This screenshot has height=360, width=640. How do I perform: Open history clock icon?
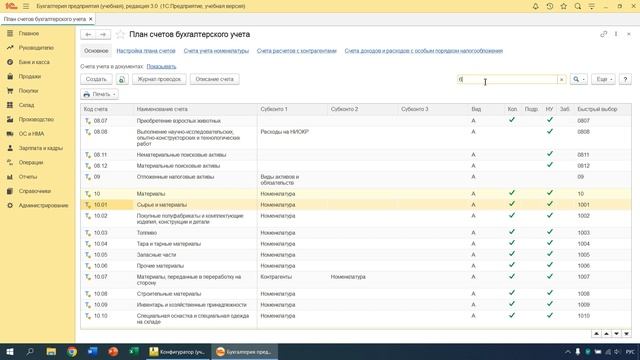tap(549, 6)
